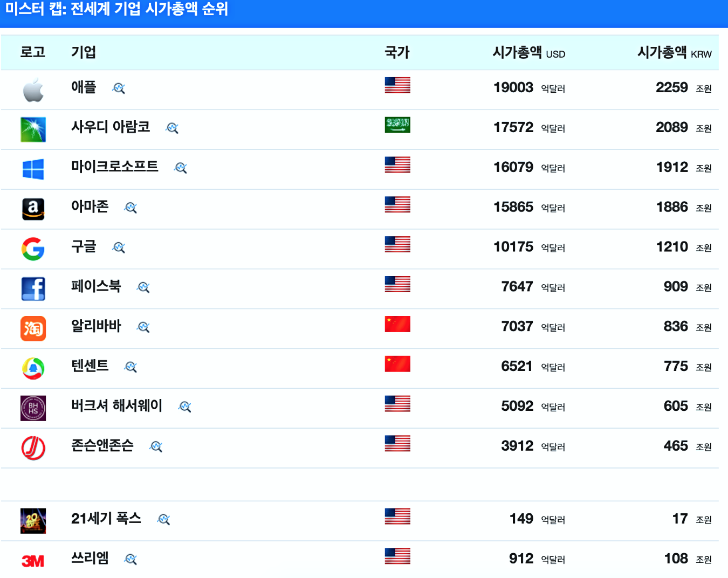Screen dimensions: 728x578
Task: Select the 17572 억달러 market cap value
Action: click(x=530, y=127)
